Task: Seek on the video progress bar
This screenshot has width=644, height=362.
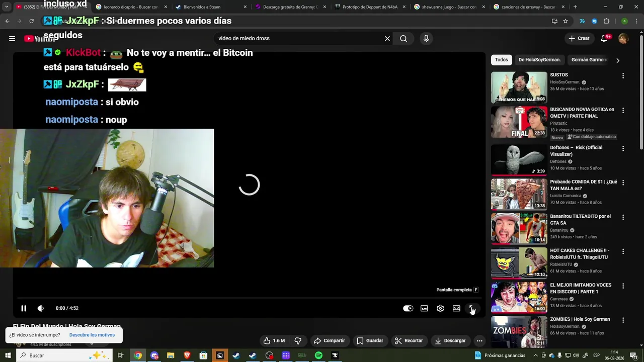Action: (249, 298)
